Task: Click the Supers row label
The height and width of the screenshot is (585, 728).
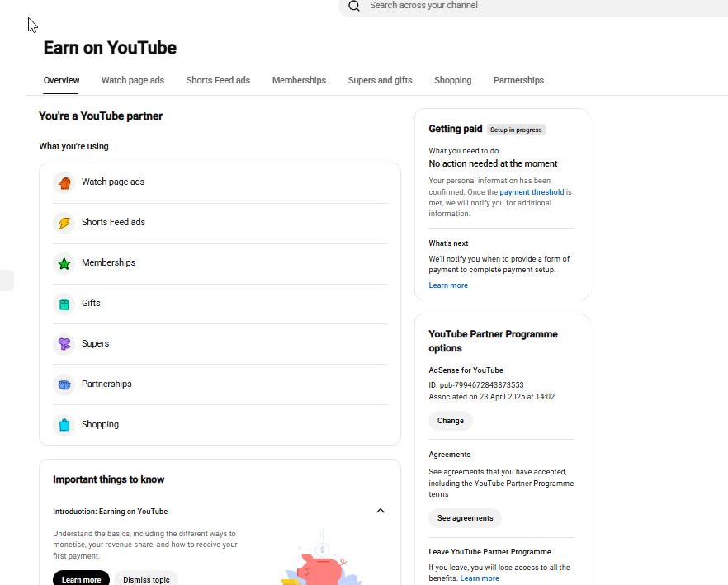Action: pyautogui.click(x=95, y=343)
